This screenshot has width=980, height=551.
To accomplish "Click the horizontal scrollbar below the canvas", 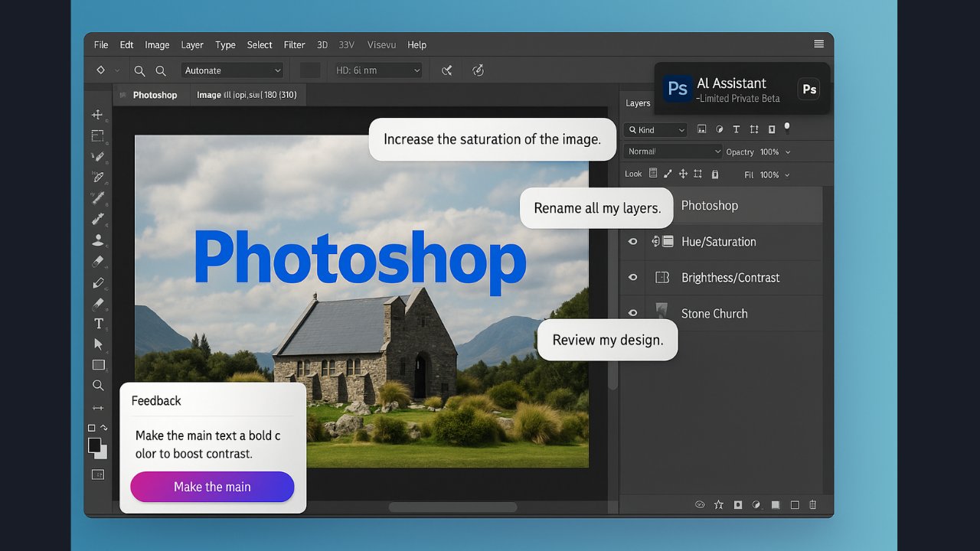I will click(x=452, y=507).
